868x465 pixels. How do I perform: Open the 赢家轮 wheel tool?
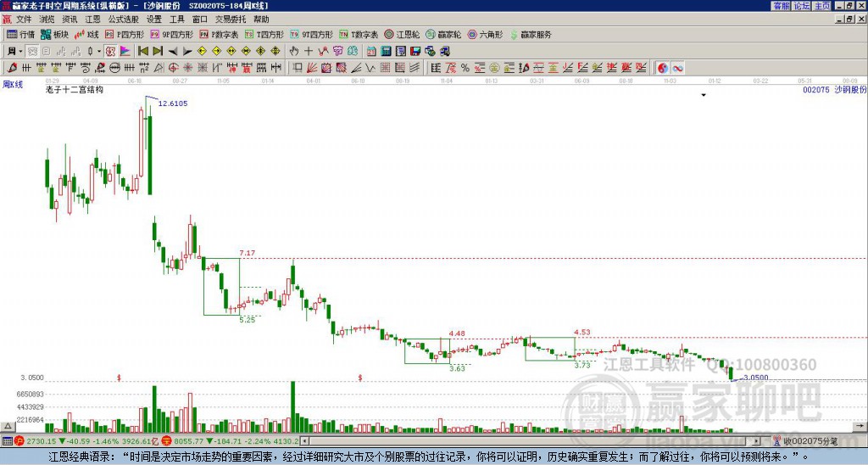coord(443,34)
